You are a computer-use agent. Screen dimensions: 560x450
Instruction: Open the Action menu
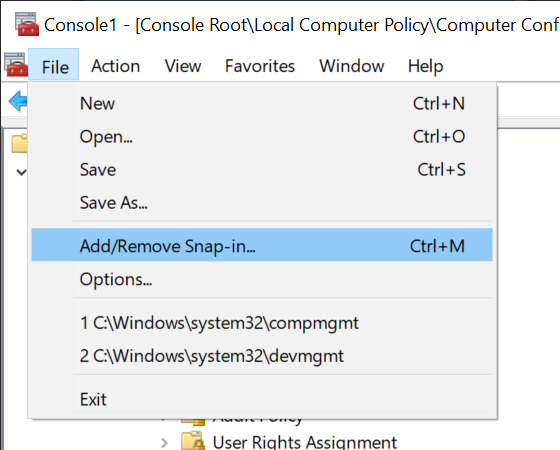tap(115, 66)
